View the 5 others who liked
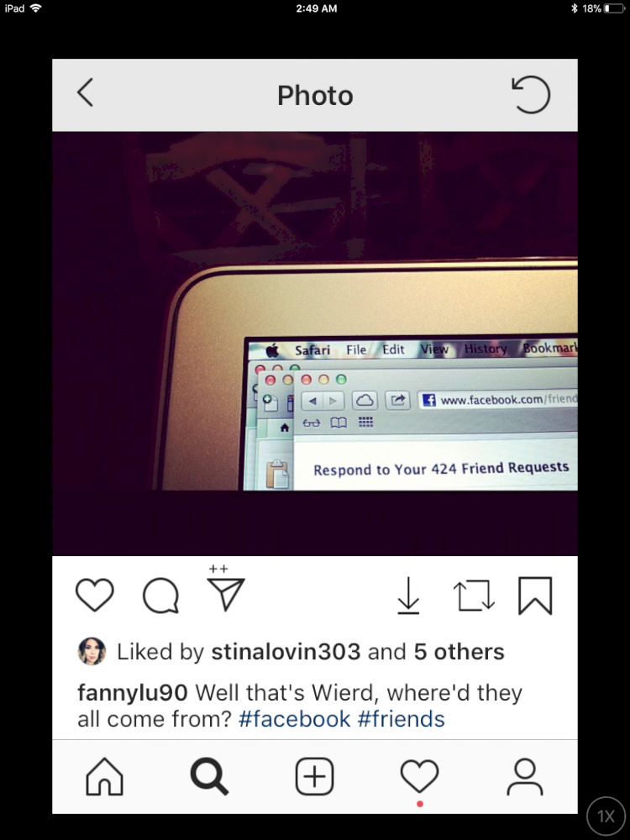Image resolution: width=630 pixels, height=840 pixels. click(459, 652)
